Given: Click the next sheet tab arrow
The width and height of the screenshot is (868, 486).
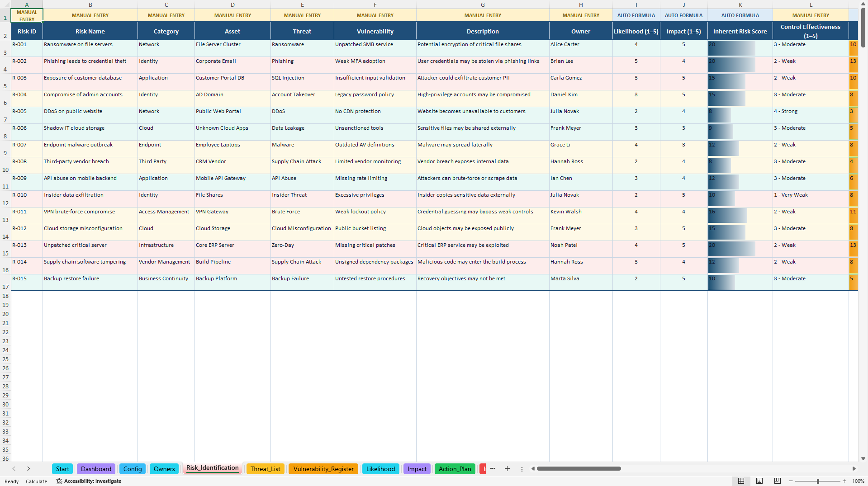Looking at the screenshot, I should pos(28,469).
